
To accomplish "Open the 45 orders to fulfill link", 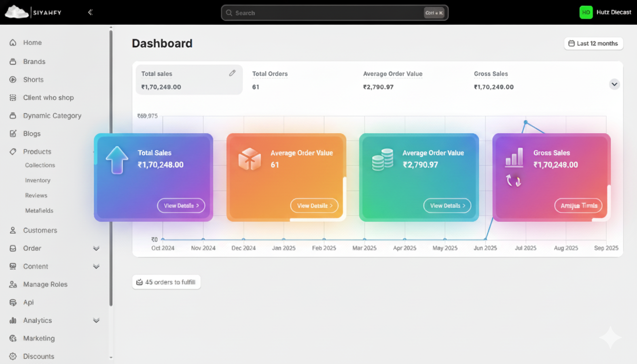I will tap(166, 282).
